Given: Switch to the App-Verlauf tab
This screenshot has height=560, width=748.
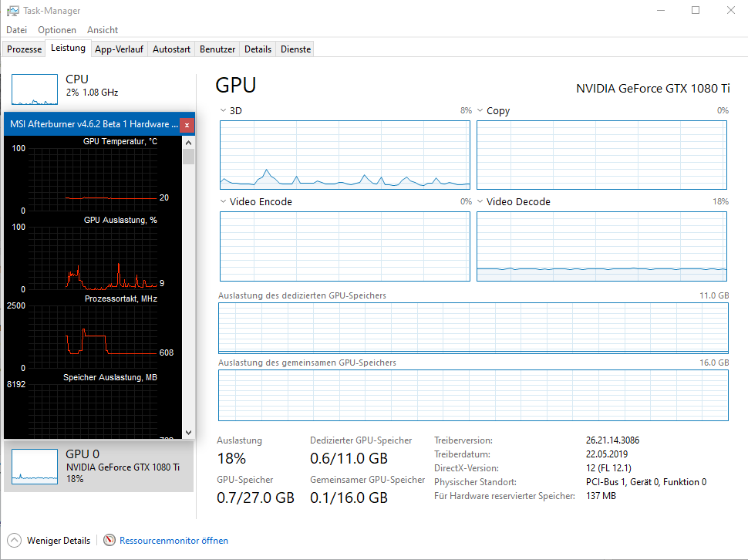Looking at the screenshot, I should point(119,49).
